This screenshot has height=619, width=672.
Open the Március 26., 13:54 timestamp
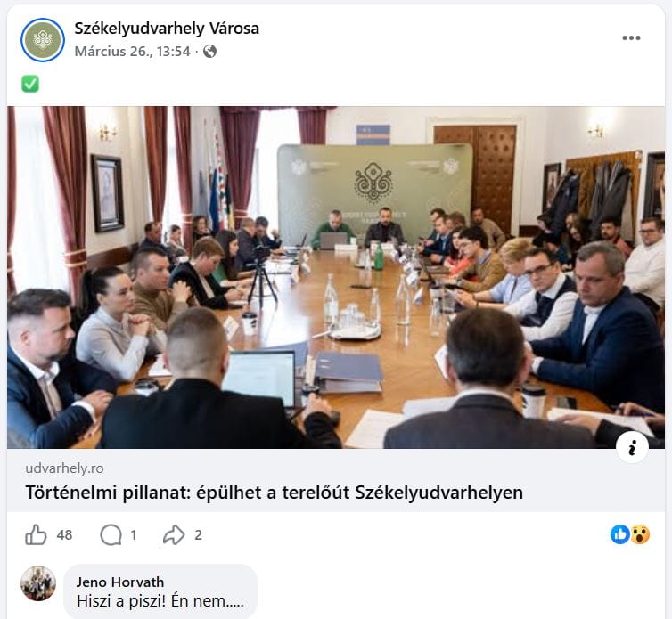pos(133,52)
